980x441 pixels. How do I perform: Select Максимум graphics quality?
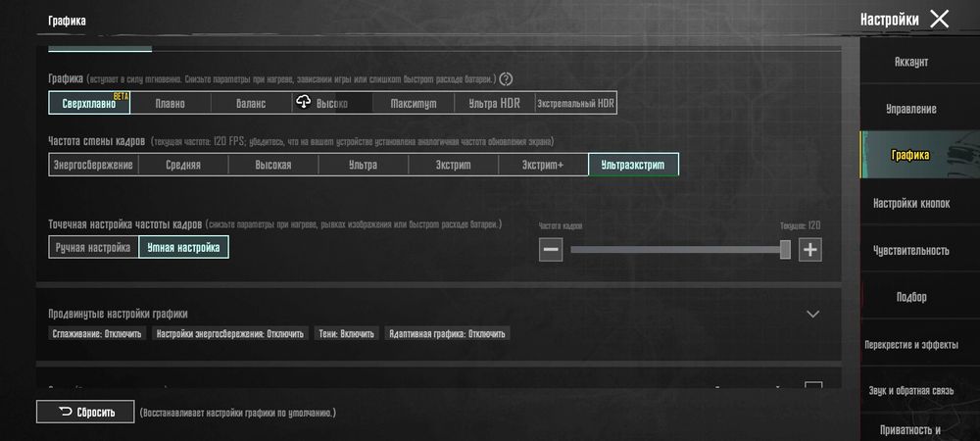(x=414, y=103)
